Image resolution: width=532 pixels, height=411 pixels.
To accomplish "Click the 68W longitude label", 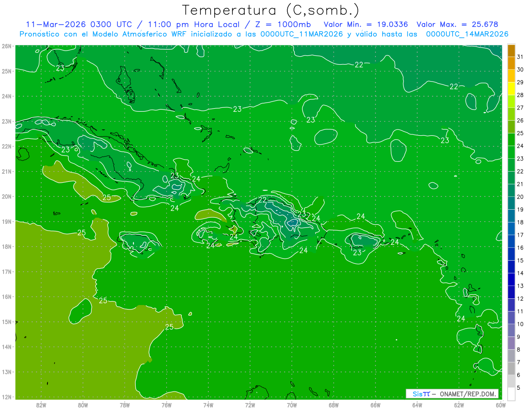I will click(333, 404).
